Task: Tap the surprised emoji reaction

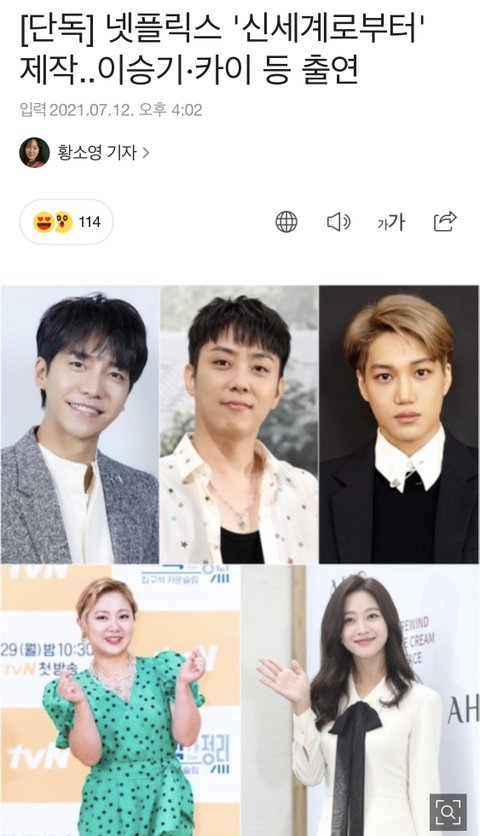Action: [x=63, y=222]
